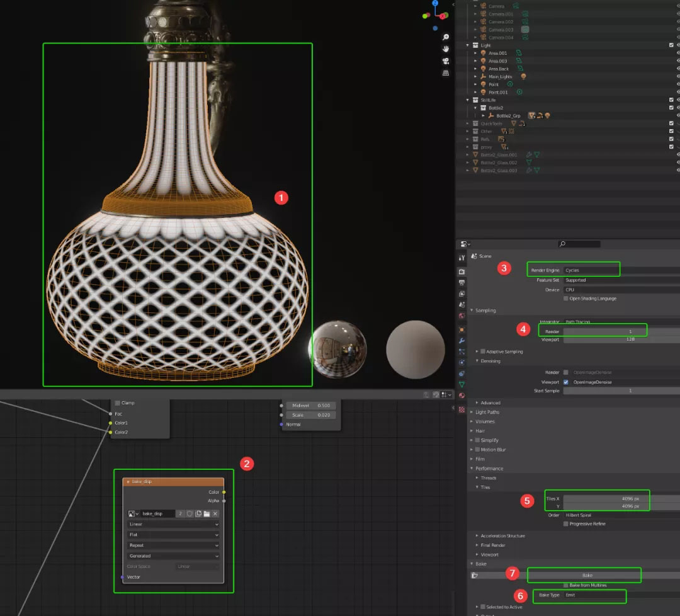Open Repeat extension dropdown in node
This screenshot has height=616, width=680.
[x=174, y=545]
